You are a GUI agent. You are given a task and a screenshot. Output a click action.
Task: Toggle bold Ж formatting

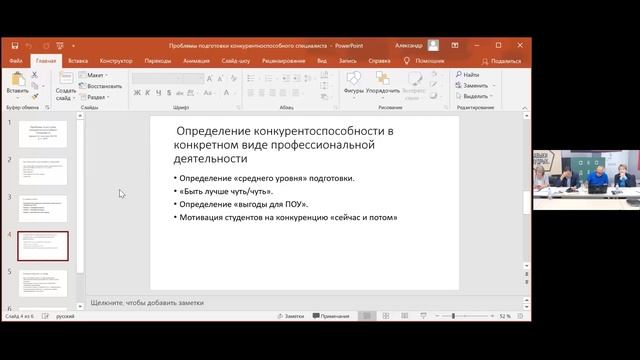coord(137,93)
